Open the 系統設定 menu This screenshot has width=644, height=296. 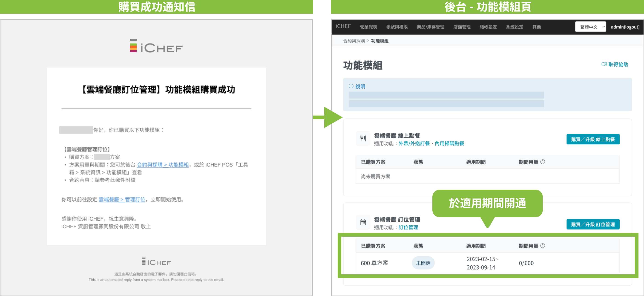coord(515,27)
